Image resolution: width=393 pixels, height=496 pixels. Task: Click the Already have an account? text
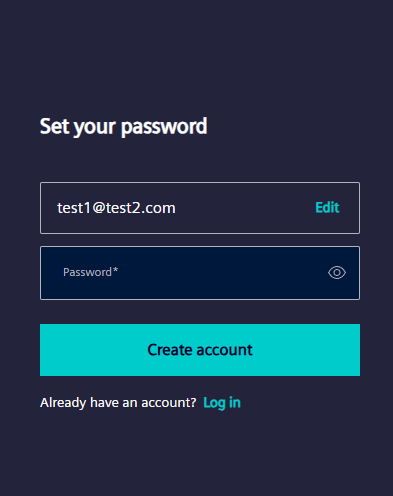[118, 403]
